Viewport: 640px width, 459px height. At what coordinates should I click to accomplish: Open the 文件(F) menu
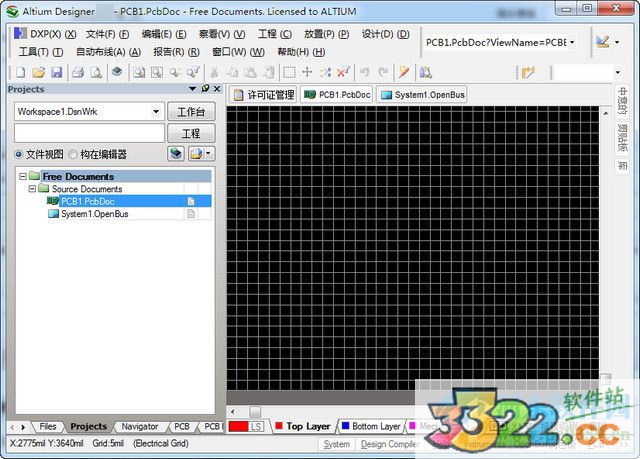click(108, 34)
